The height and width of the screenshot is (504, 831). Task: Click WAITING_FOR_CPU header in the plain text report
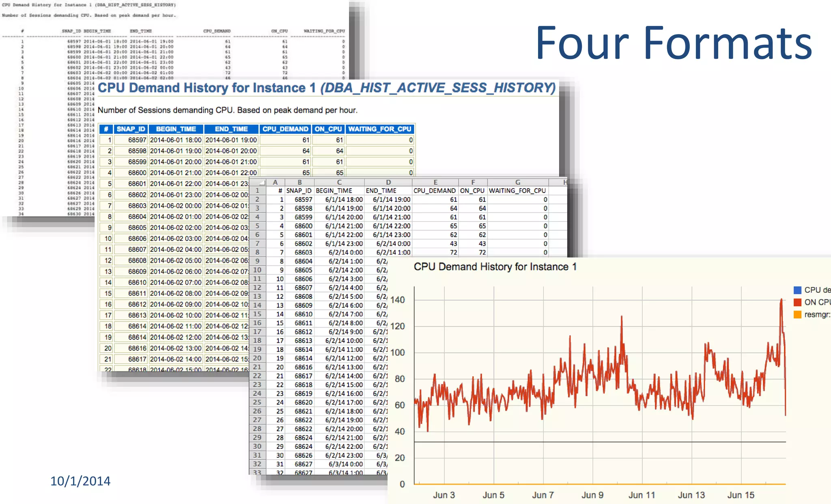(x=324, y=31)
